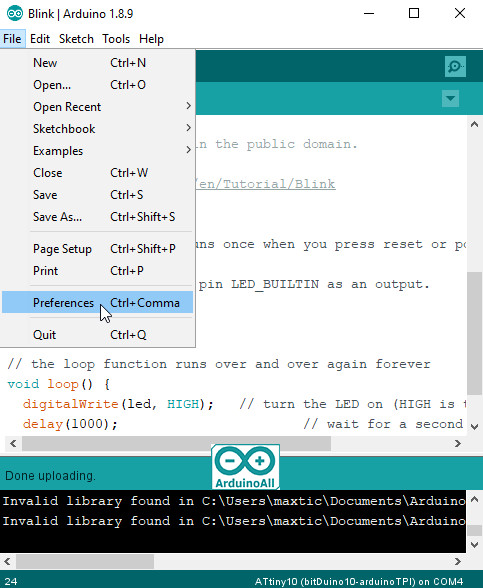Choose Save As... menu entry

98,217
